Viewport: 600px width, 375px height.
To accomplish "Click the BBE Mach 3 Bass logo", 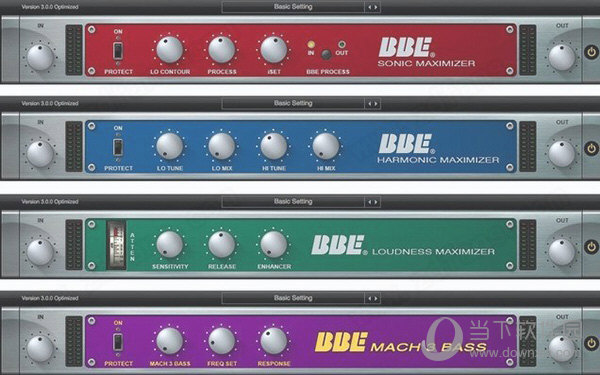I will click(x=400, y=342).
